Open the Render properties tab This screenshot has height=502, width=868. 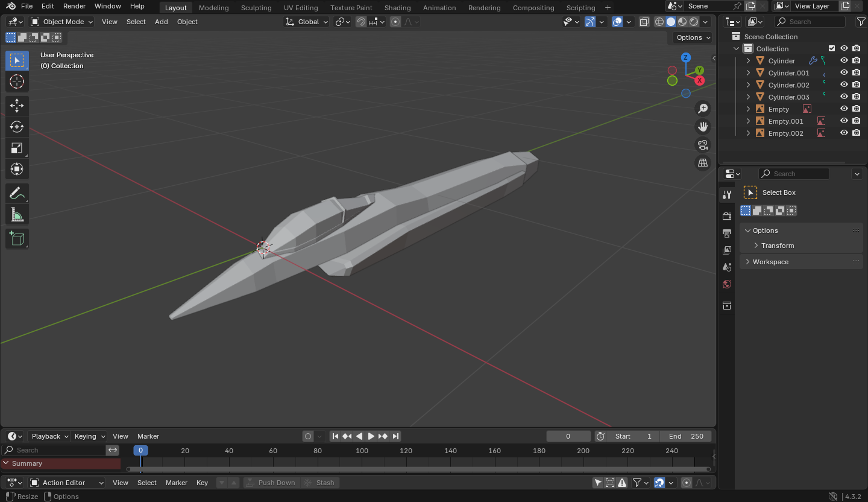click(x=727, y=216)
